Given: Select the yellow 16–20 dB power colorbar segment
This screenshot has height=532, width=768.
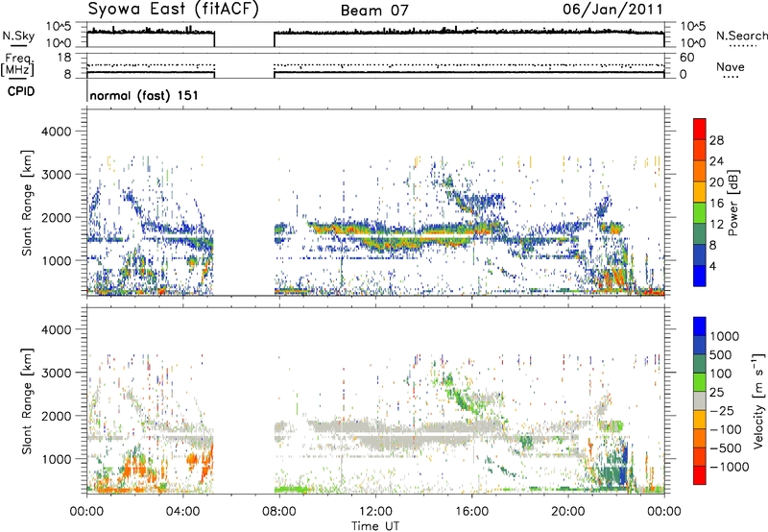Looking at the screenshot, I should pos(700,192).
